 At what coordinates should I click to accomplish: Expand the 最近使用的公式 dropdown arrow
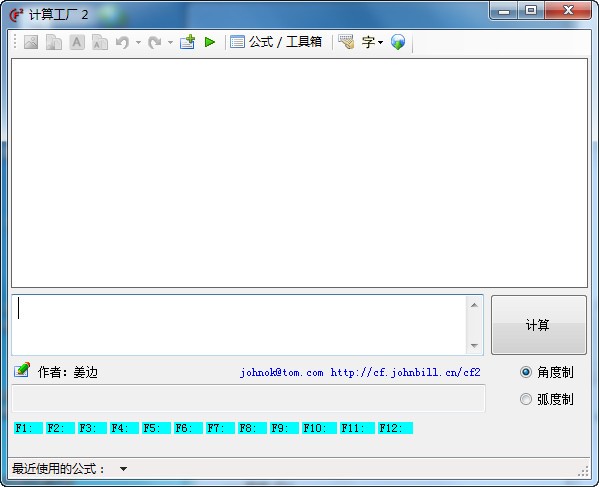123,469
